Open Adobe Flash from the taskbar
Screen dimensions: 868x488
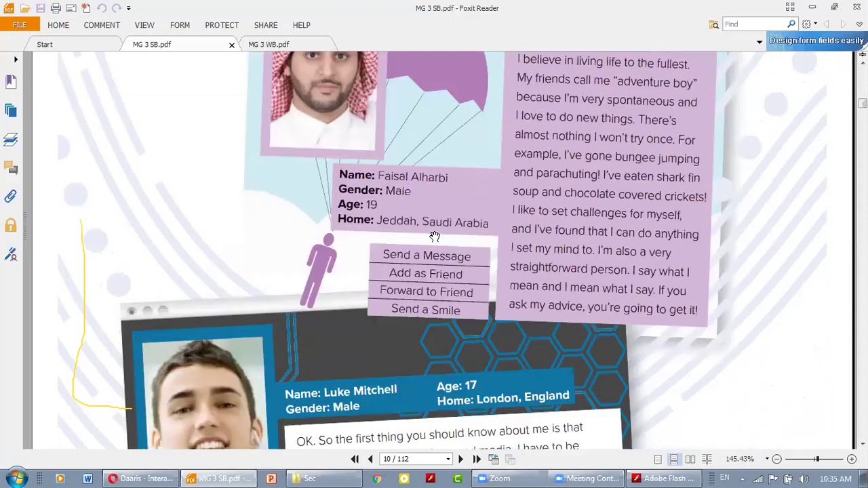point(663,479)
